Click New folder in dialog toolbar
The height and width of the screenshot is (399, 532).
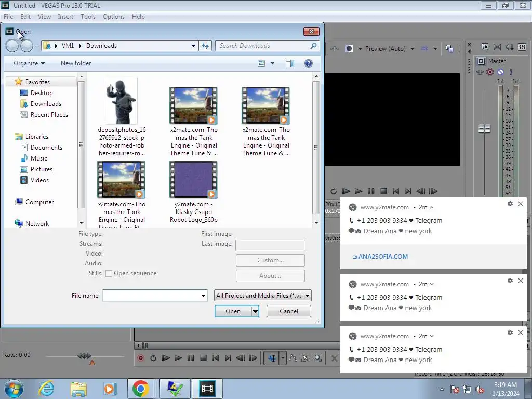(x=76, y=63)
